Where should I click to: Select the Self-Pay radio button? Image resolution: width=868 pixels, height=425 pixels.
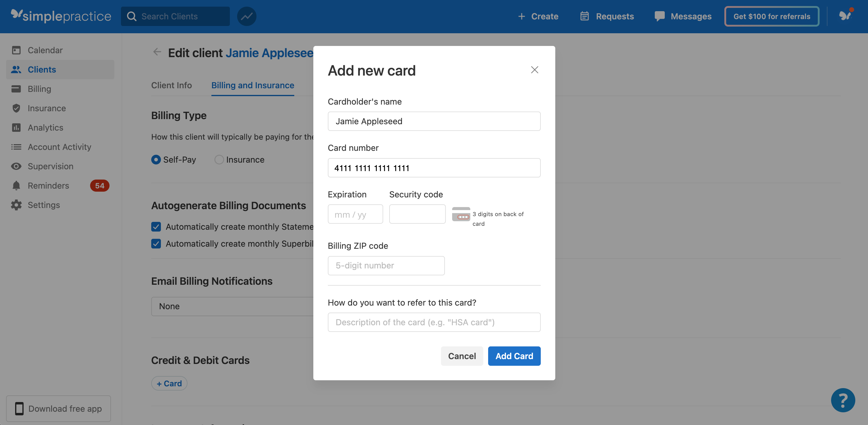[156, 160]
